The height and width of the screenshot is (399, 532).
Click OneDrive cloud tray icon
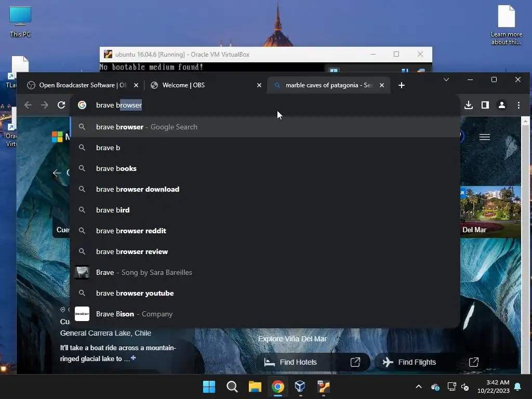(x=435, y=387)
